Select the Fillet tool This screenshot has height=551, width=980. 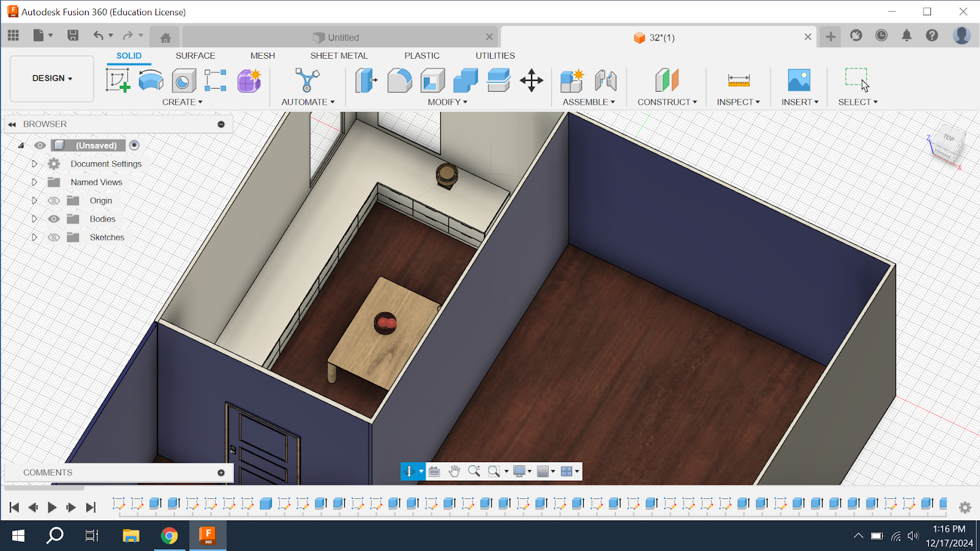click(399, 80)
